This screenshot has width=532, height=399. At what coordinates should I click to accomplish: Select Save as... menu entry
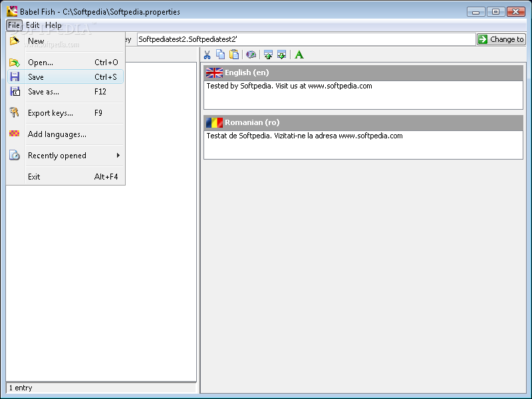pos(66,91)
